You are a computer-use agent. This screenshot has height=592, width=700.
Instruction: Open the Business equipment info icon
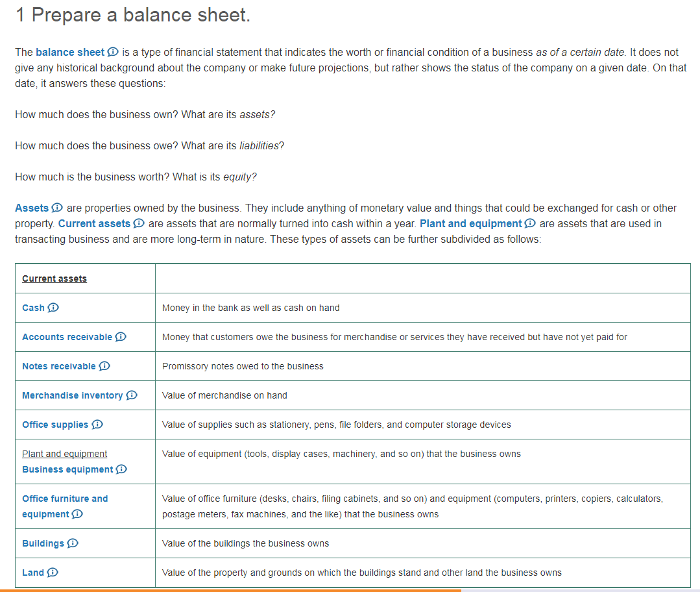pyautogui.click(x=122, y=469)
